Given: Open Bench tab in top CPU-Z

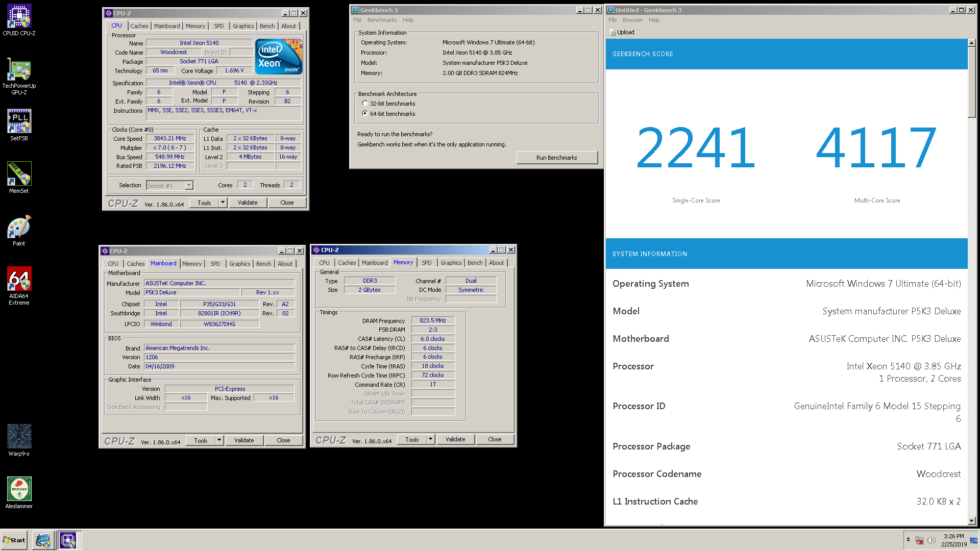Looking at the screenshot, I should coord(267,26).
